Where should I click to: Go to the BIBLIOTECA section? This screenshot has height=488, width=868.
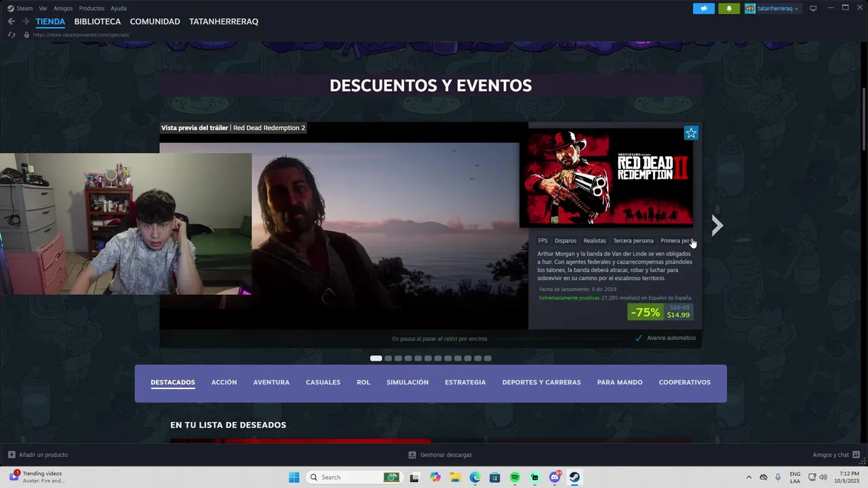click(98, 22)
